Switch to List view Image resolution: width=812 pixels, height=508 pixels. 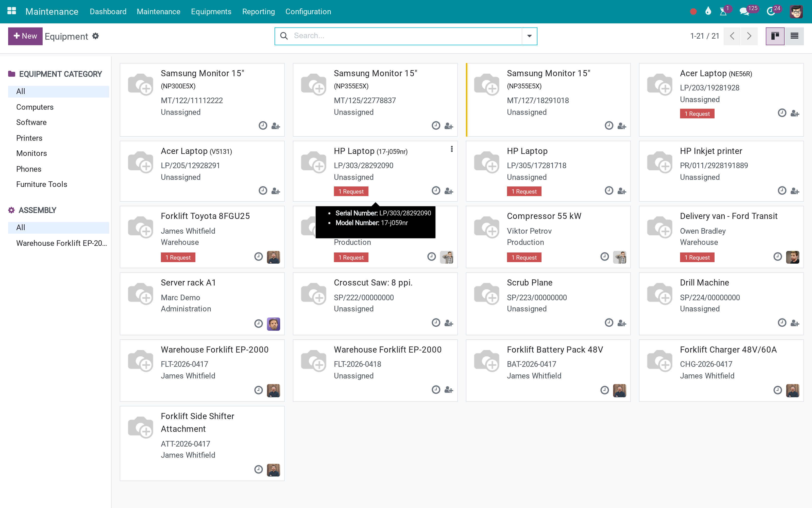point(794,36)
